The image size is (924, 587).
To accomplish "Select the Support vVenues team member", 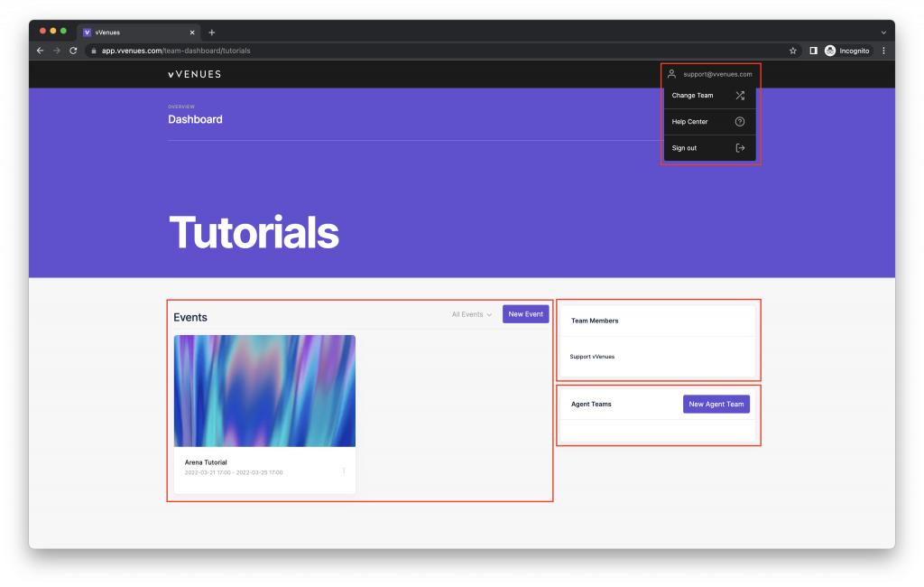I will click(592, 357).
